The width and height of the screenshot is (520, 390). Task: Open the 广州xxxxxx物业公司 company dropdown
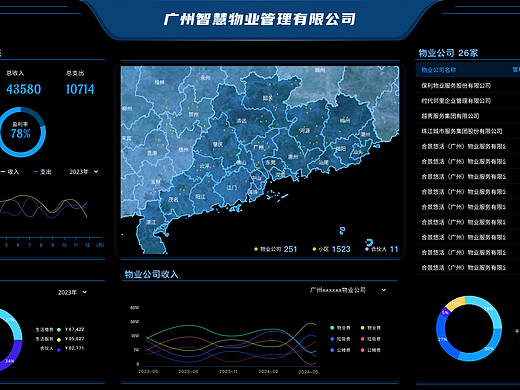click(348, 290)
